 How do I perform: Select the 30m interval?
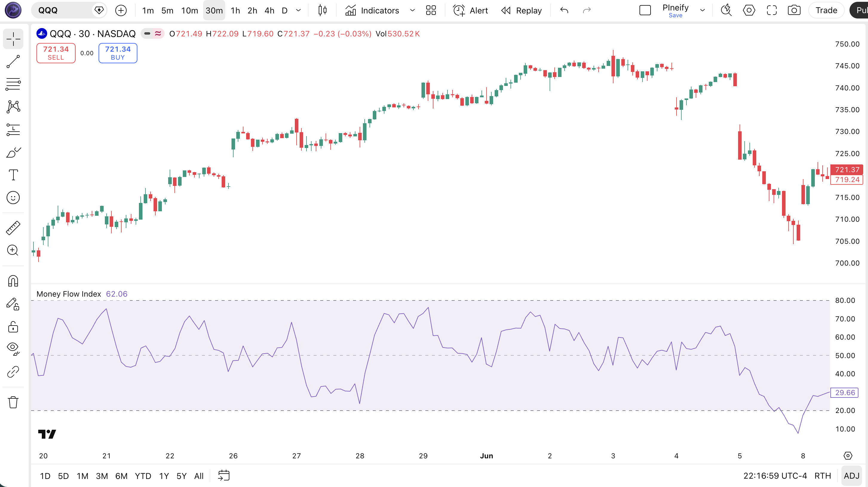214,10
